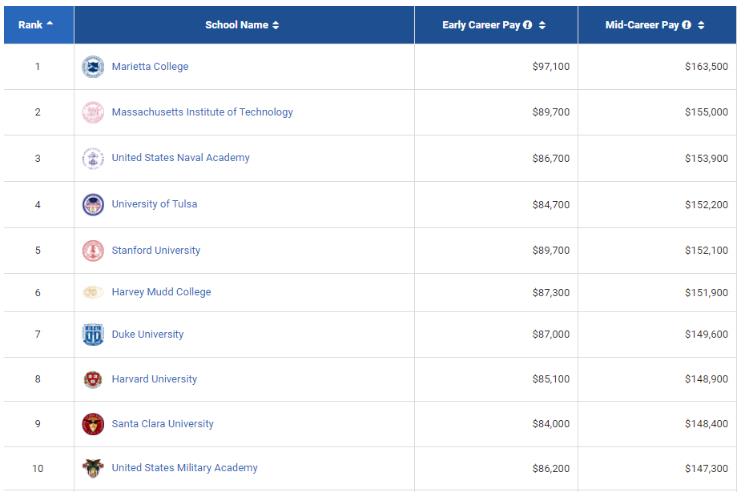Click the School Name header label
This screenshot has width=744, height=498.
[x=237, y=25]
